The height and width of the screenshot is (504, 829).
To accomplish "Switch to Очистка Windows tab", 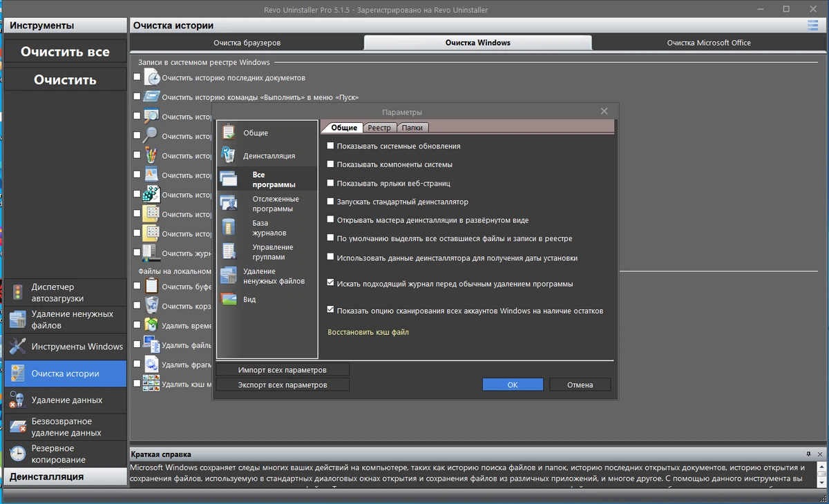I will coord(478,43).
